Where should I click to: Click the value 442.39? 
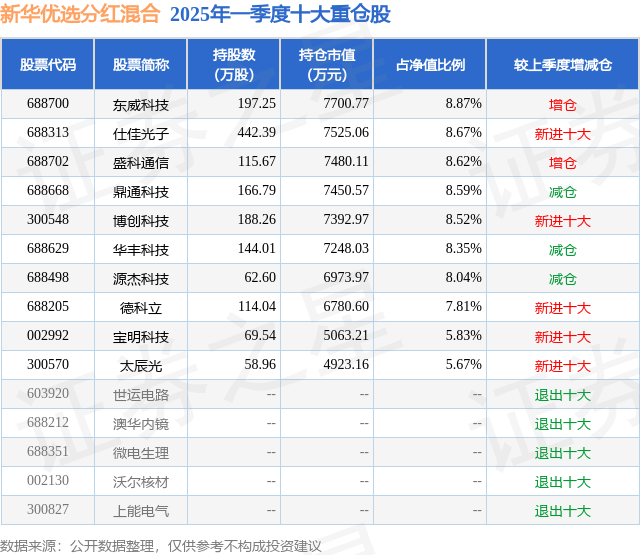click(257, 132)
